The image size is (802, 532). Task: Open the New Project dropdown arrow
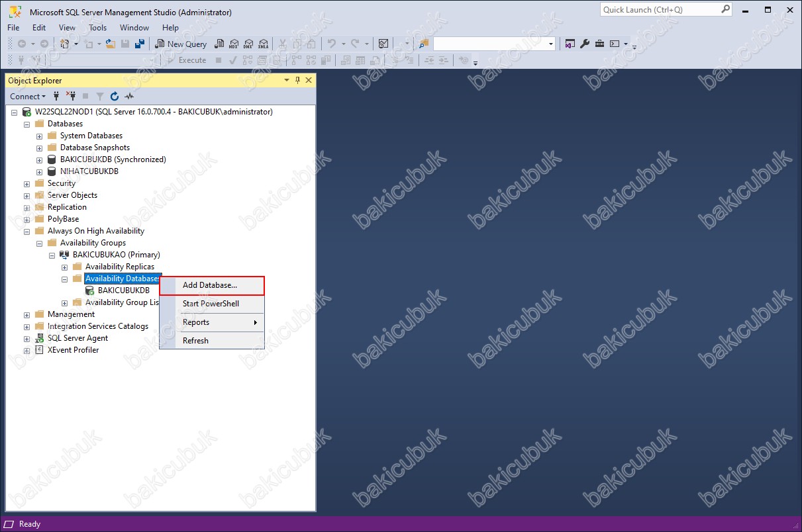click(75, 44)
